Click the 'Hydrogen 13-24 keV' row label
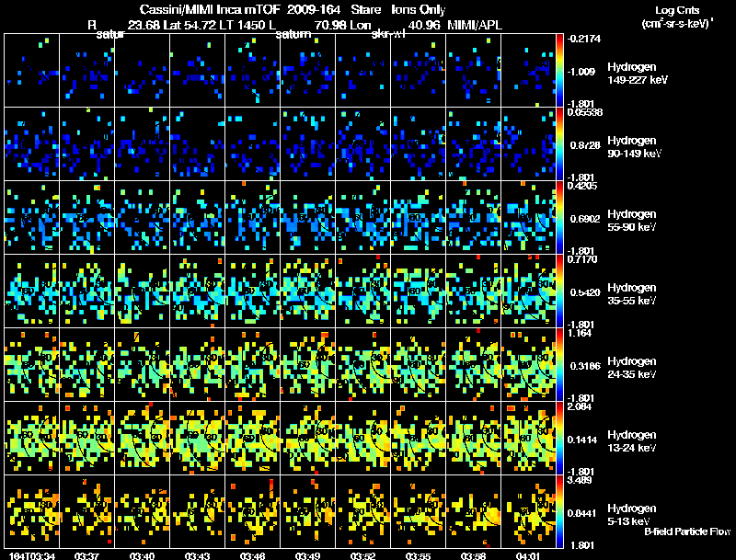The image size is (736, 560). 632,441
